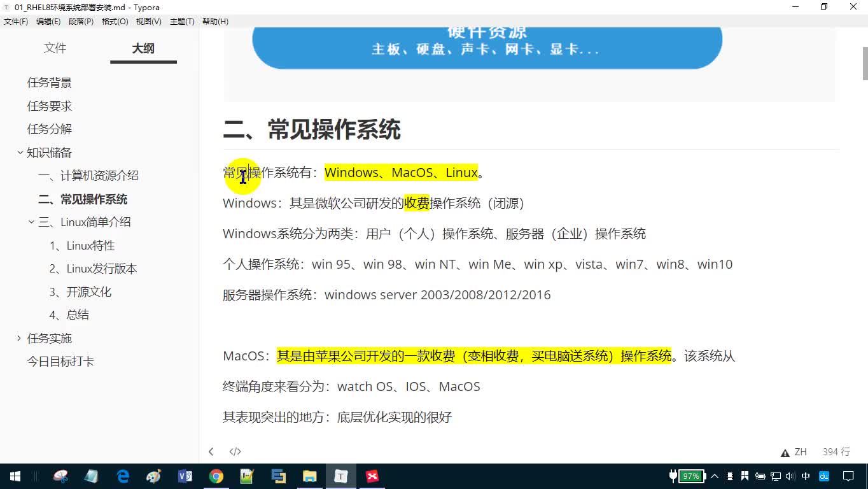
Task: Launch Microsoft Edge from taskbar
Action: [123, 476]
